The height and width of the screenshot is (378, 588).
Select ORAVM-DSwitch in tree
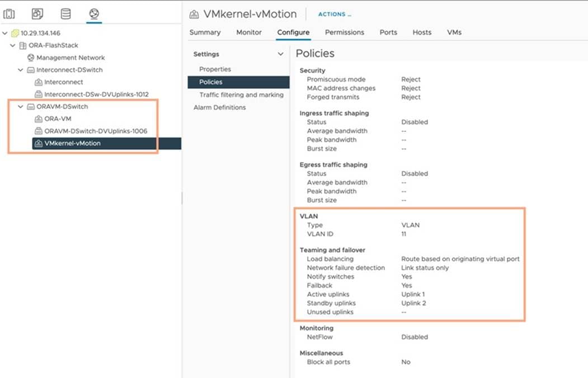coord(62,107)
